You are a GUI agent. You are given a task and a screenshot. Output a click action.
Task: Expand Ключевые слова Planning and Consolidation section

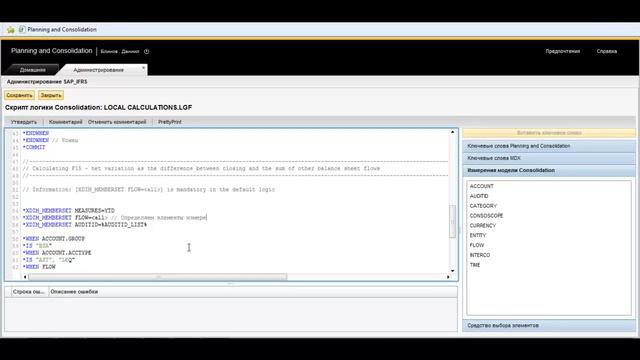coord(549,146)
